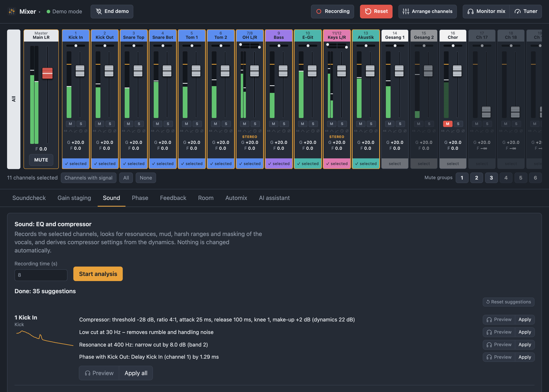Click the Reset suggestions undo icon
The height and width of the screenshot is (392, 549).
pyautogui.click(x=488, y=302)
